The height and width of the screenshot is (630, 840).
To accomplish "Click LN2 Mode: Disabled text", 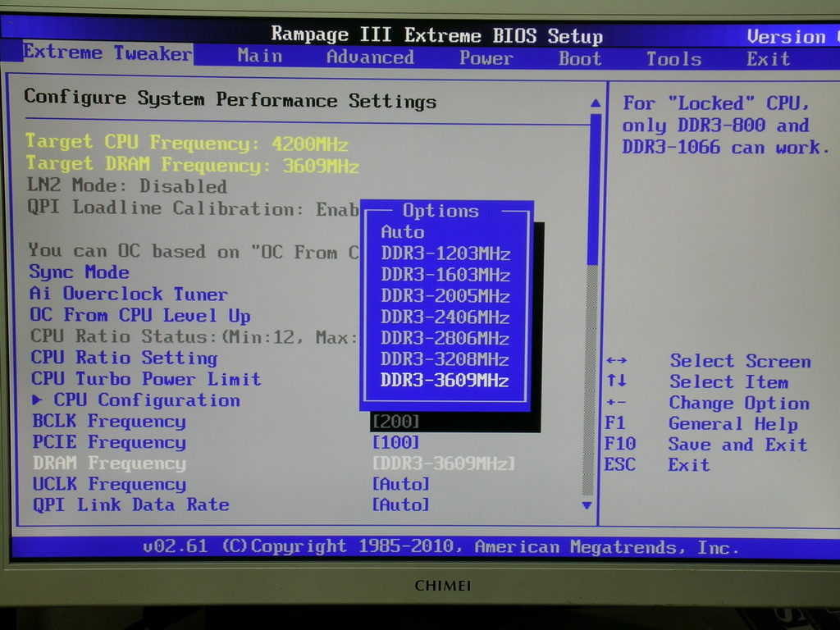I will [x=127, y=185].
